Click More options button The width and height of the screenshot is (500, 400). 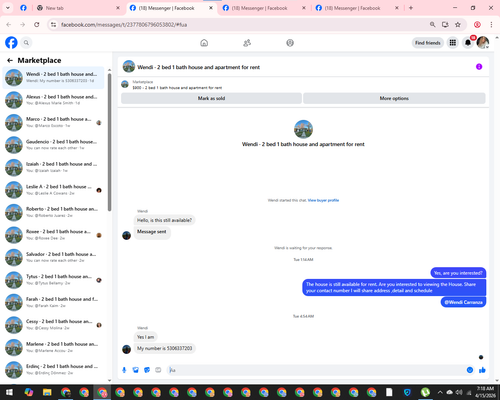394,98
